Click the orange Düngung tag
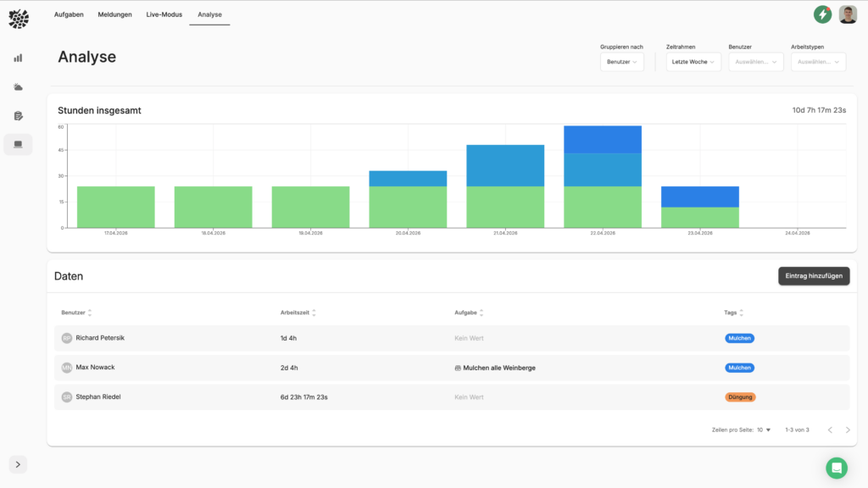Screen dimensions: 868x488 [739, 396]
